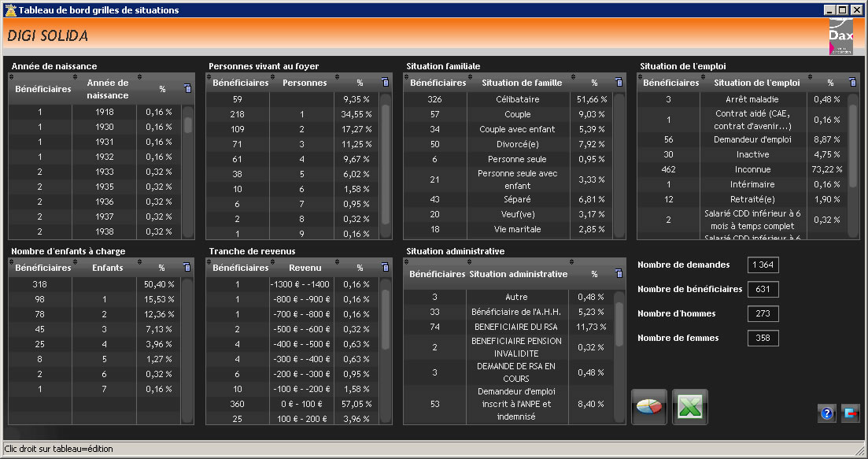Open table menu icon in Tranche de revenus
868x459 pixels.
[385, 268]
